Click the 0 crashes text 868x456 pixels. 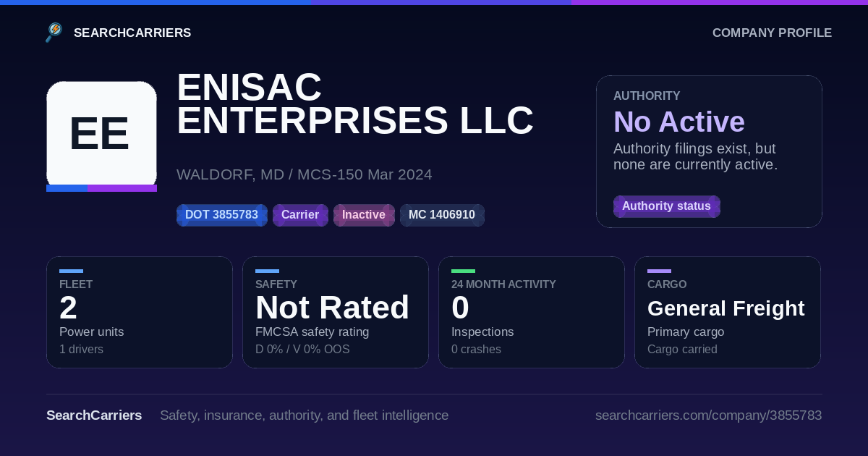[476, 349]
